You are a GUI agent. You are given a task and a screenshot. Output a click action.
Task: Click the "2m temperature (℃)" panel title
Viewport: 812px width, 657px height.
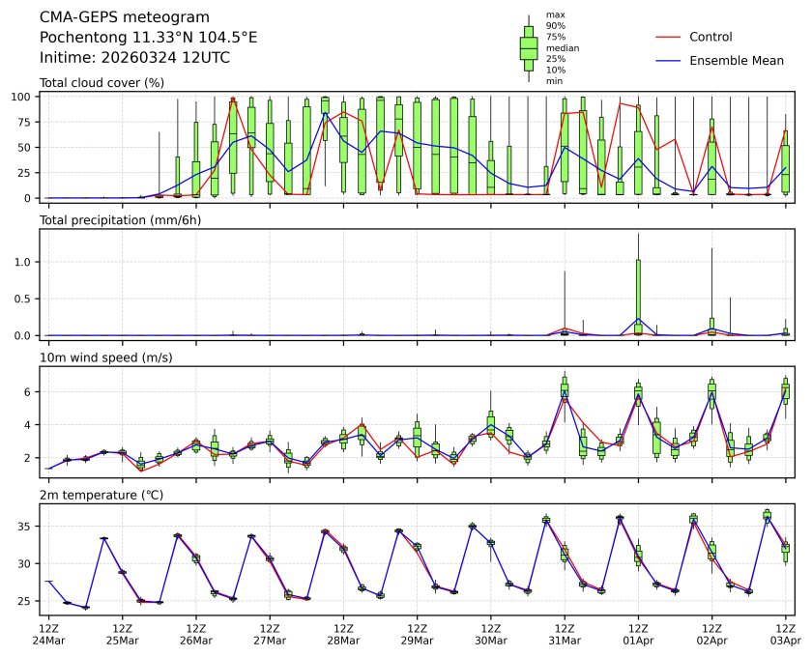pos(104,496)
